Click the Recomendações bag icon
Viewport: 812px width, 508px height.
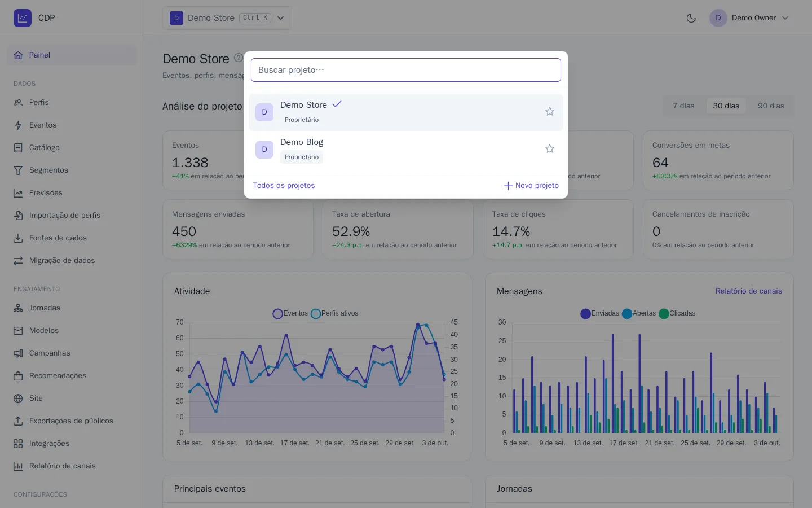click(18, 376)
